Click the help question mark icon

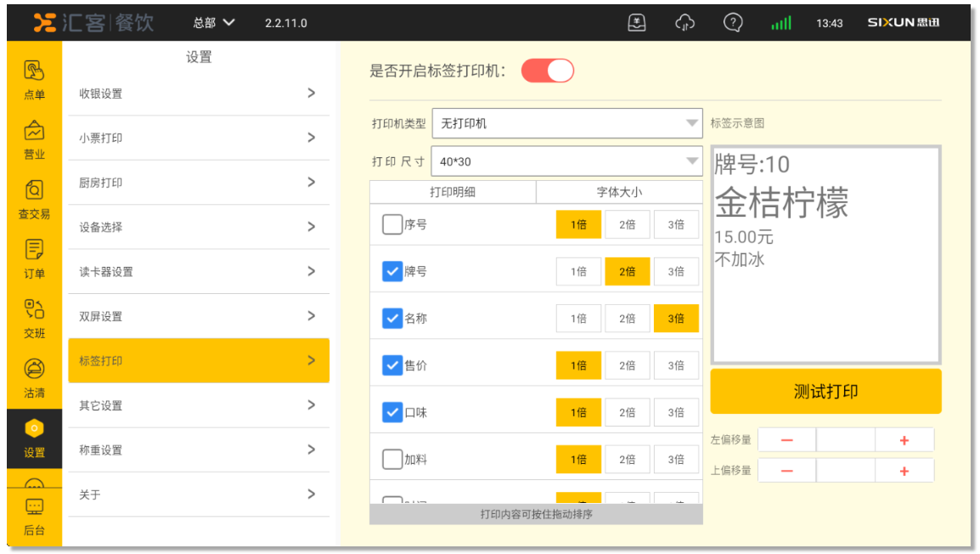click(x=733, y=23)
